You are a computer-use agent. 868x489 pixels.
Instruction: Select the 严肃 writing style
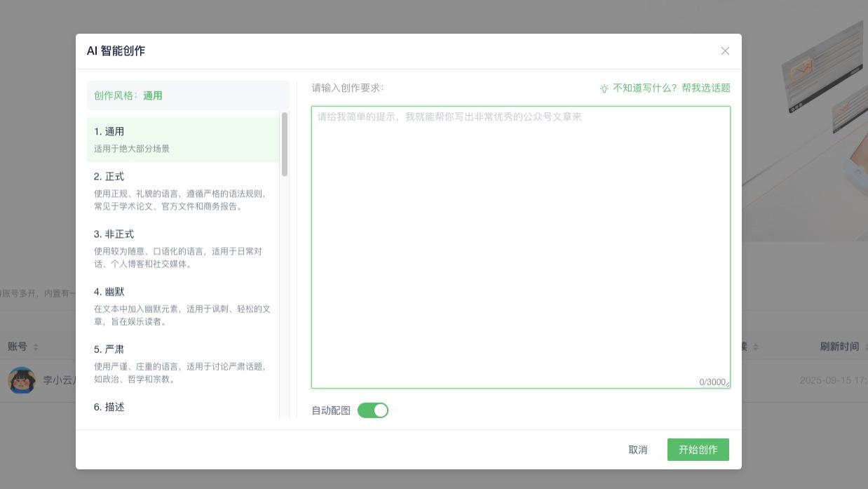(184, 363)
